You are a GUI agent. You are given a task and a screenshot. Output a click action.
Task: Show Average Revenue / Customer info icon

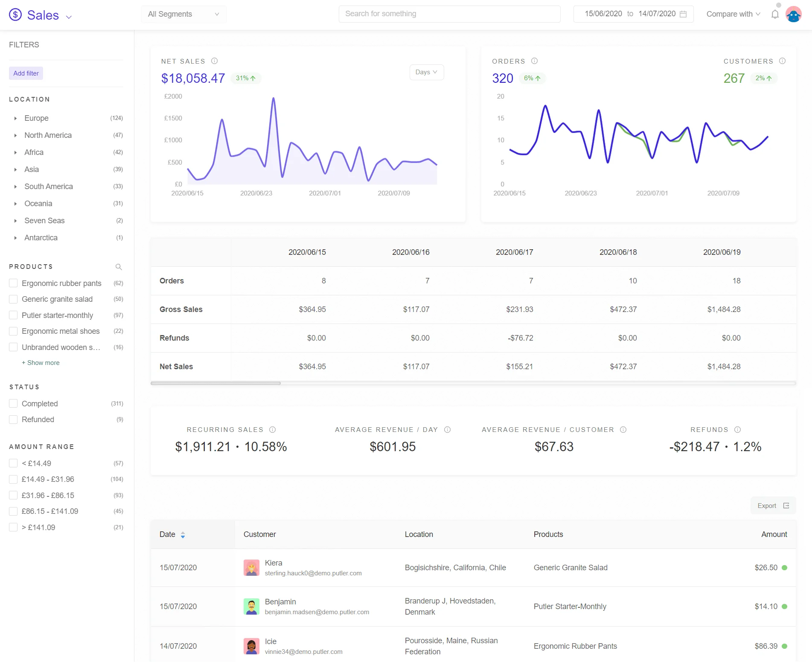(623, 429)
